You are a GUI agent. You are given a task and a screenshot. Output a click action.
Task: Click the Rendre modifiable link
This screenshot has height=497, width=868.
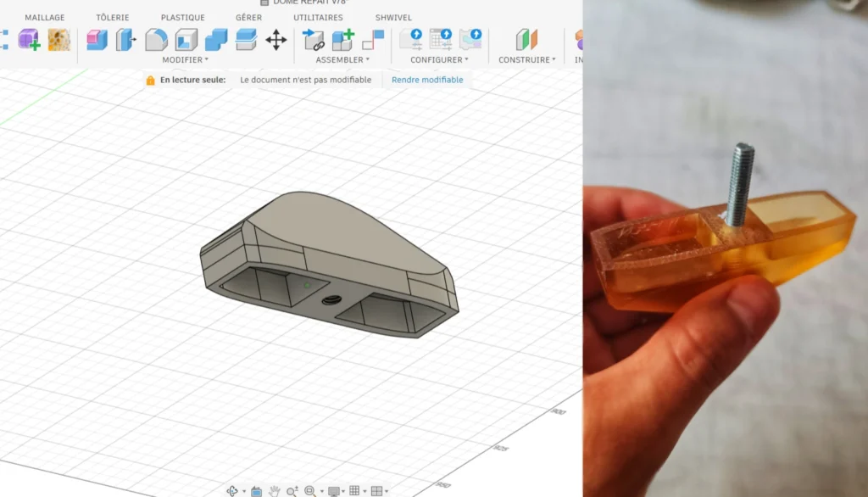point(427,80)
